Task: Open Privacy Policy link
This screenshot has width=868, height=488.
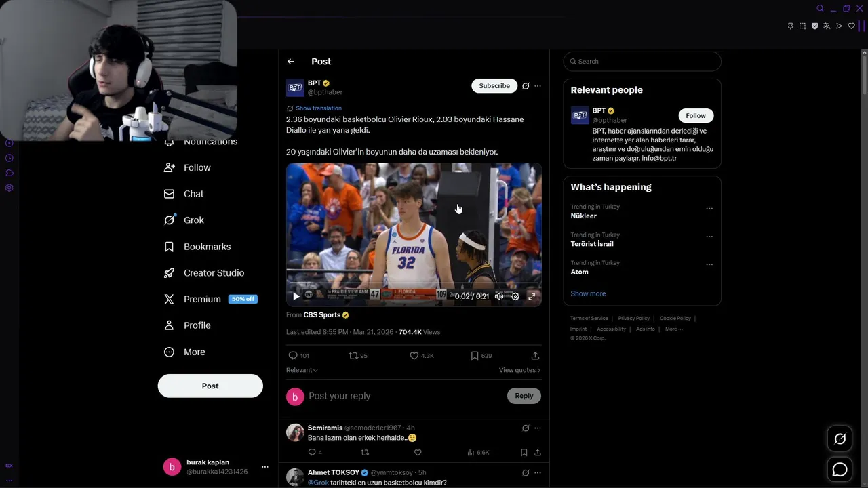Action: coord(633,319)
